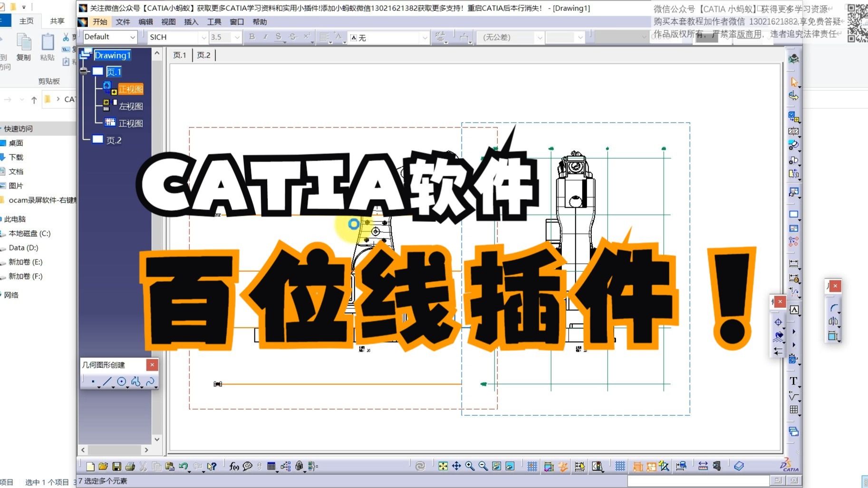Select 左视图 in the specification tree
The height and width of the screenshot is (488, 868).
coord(131,106)
